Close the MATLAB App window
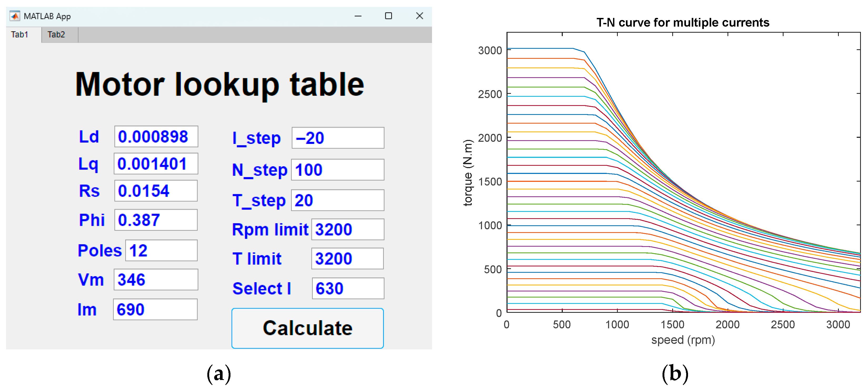 (x=419, y=16)
